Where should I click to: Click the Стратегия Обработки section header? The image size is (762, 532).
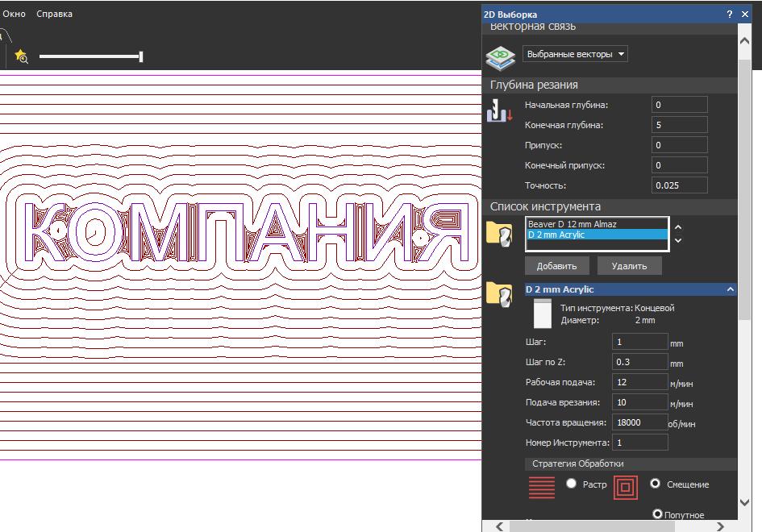pos(631,463)
